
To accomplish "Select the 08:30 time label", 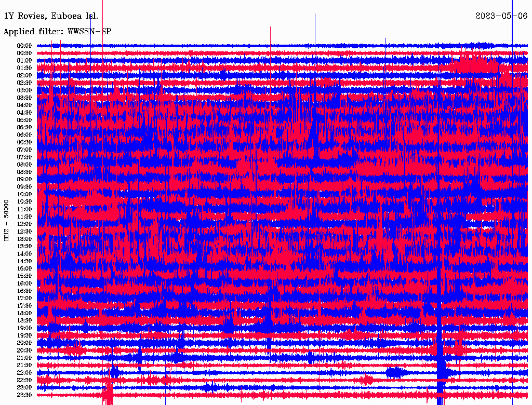I will (24, 172).
